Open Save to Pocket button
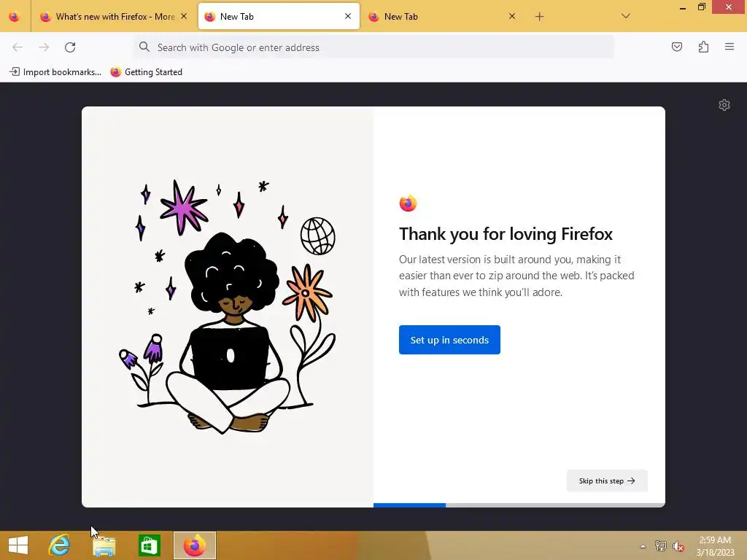Image resolution: width=747 pixels, height=560 pixels. (x=677, y=47)
